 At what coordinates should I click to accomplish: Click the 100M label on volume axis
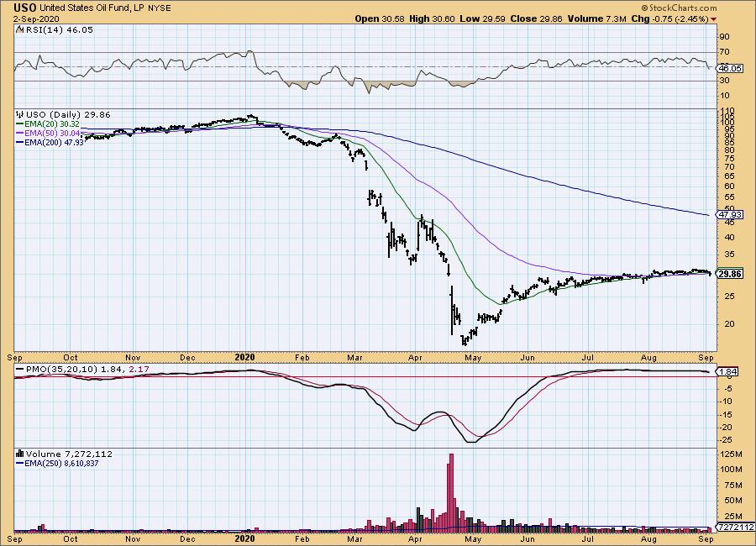(731, 470)
